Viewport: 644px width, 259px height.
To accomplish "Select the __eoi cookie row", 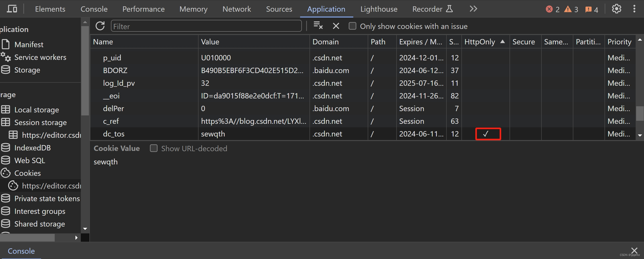I will point(363,96).
